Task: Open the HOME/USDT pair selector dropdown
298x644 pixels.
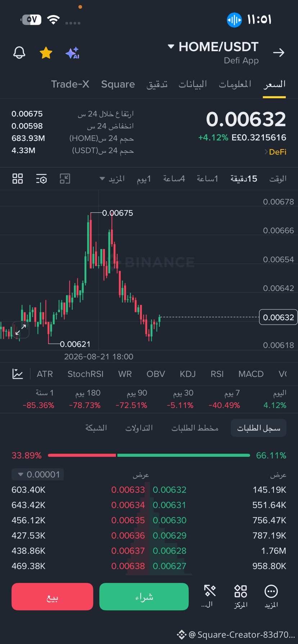Action: click(213, 47)
